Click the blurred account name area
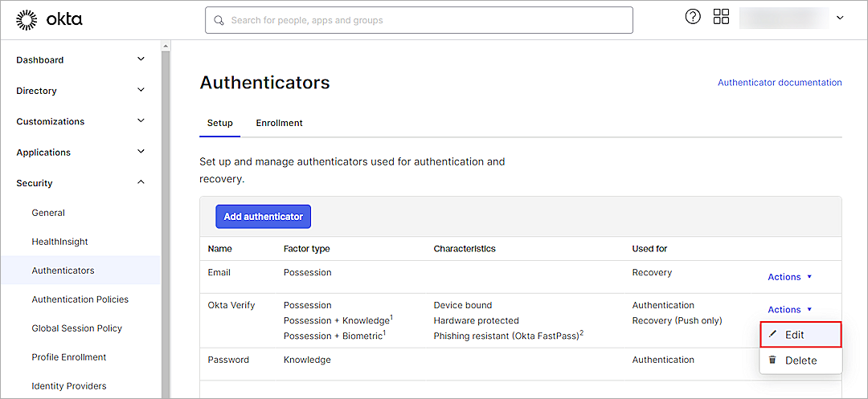The height and width of the screenshot is (399, 868). pyautogui.click(x=784, y=18)
